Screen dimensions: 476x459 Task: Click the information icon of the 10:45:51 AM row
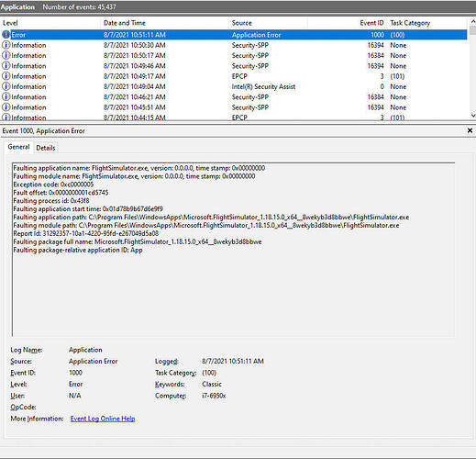coord(6,107)
